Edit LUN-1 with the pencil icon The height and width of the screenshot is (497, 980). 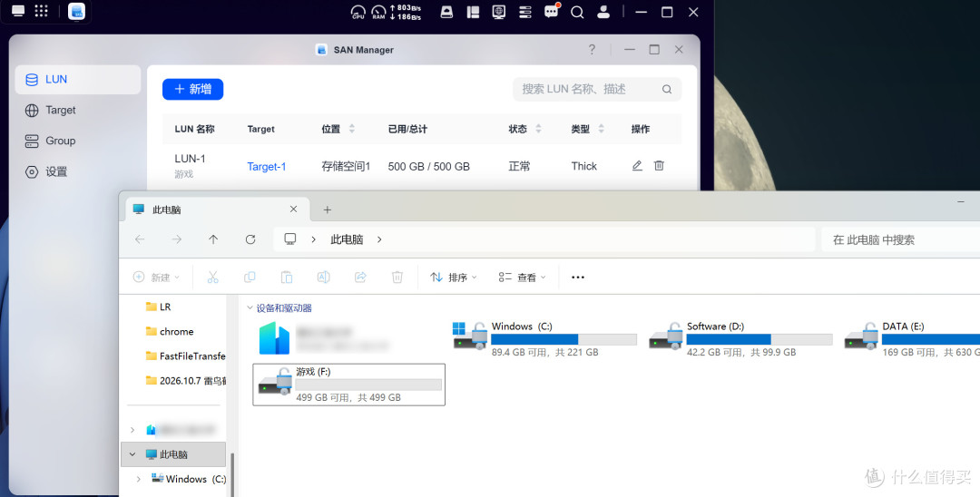tap(637, 165)
